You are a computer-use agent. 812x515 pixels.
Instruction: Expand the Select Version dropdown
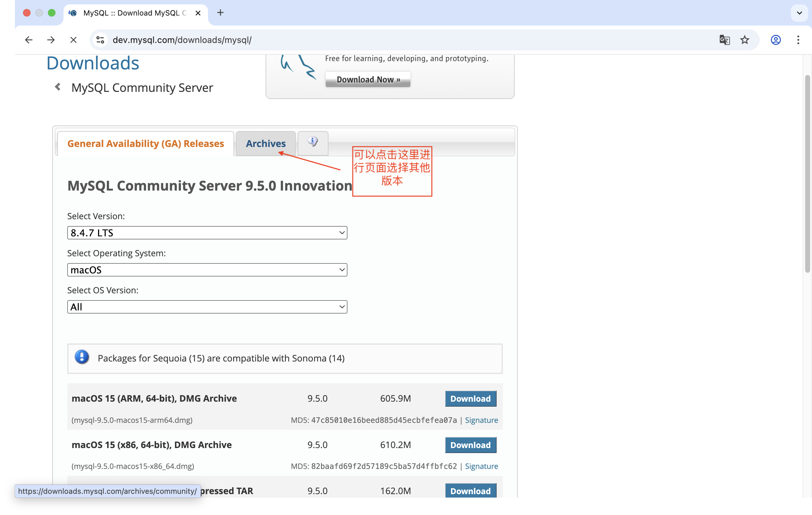click(207, 233)
